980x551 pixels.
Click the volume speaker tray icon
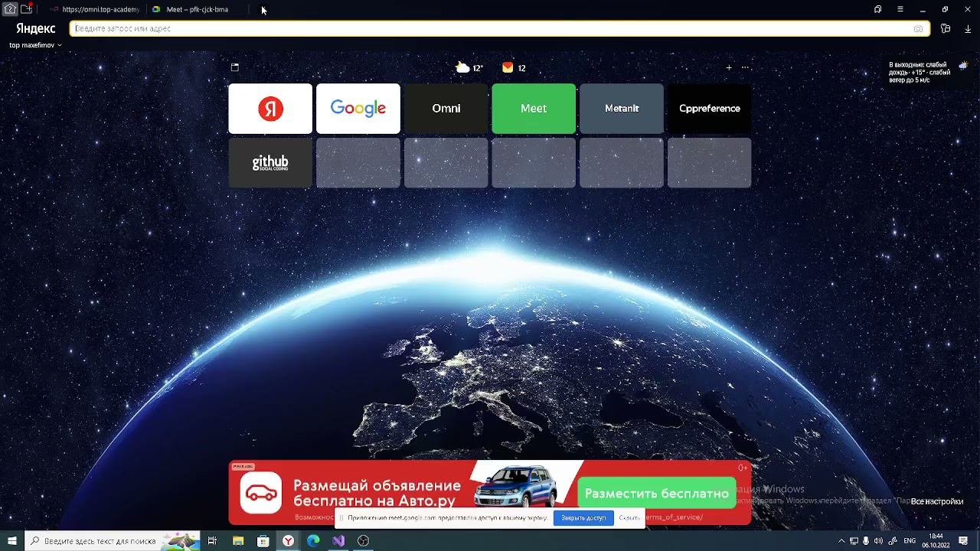[878, 541]
